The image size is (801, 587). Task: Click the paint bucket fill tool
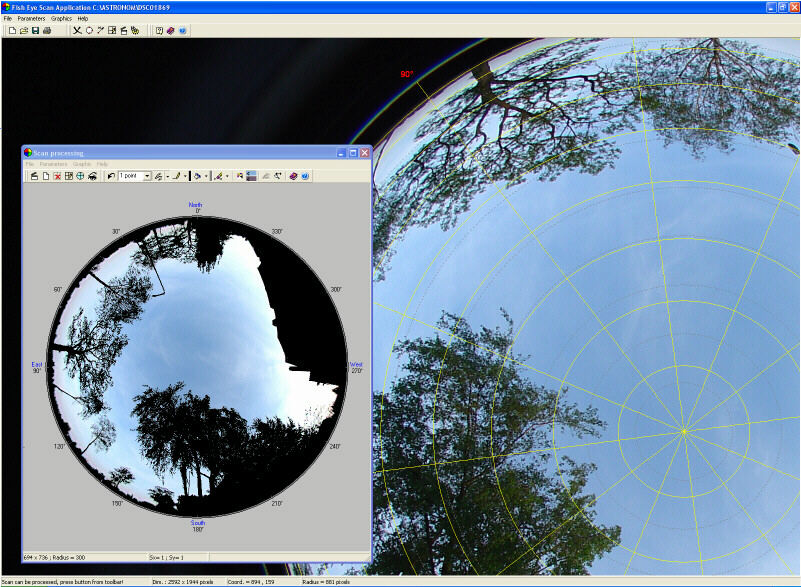tap(198, 176)
